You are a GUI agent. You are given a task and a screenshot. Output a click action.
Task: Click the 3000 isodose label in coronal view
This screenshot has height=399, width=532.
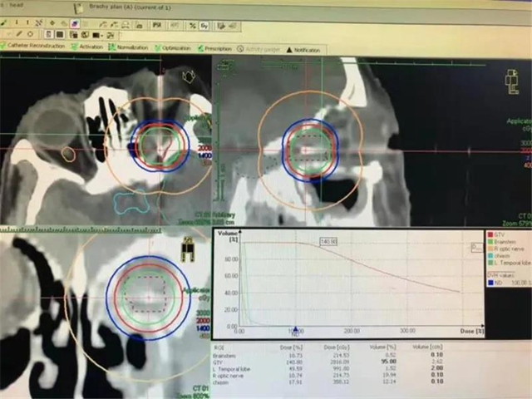coord(203,313)
